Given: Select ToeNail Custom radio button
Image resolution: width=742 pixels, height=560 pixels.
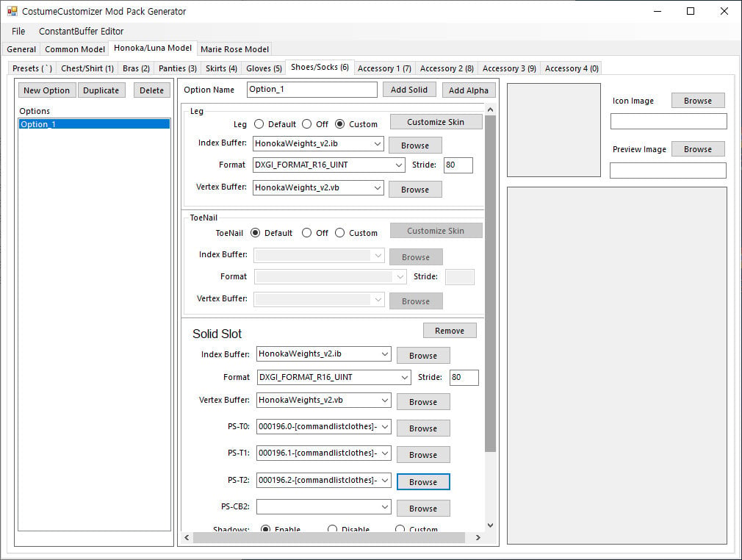Looking at the screenshot, I should tap(339, 233).
